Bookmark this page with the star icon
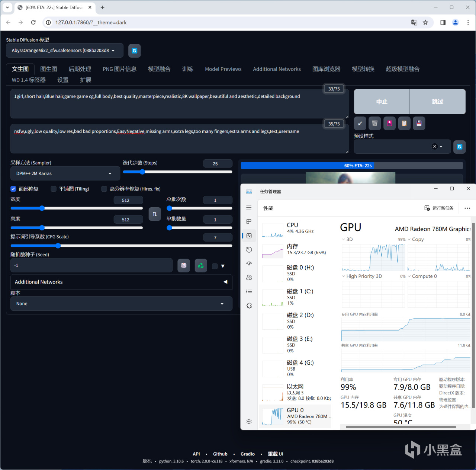Screen dimensions: 476x470 [x=425, y=22]
